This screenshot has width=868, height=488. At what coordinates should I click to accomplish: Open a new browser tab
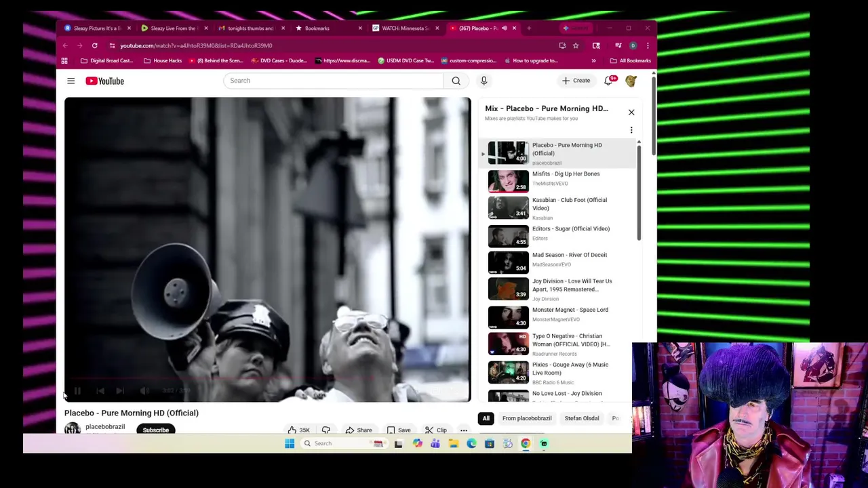529,28
